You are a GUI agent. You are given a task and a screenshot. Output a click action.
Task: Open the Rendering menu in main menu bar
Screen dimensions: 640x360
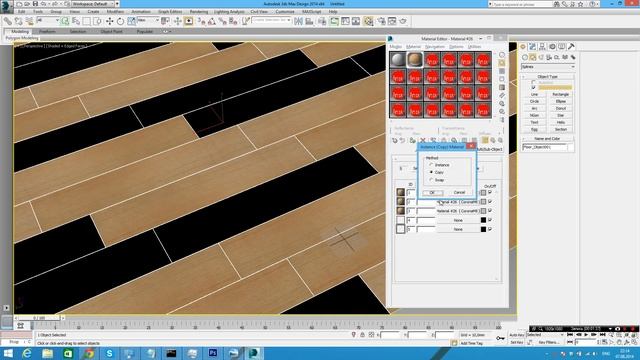[x=199, y=12]
